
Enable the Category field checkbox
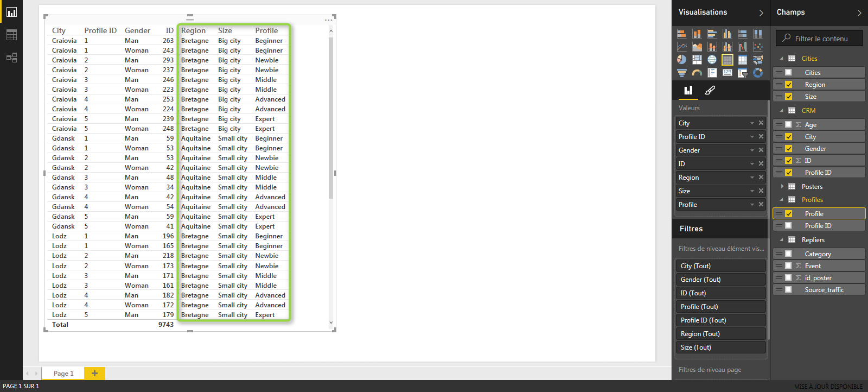point(789,254)
